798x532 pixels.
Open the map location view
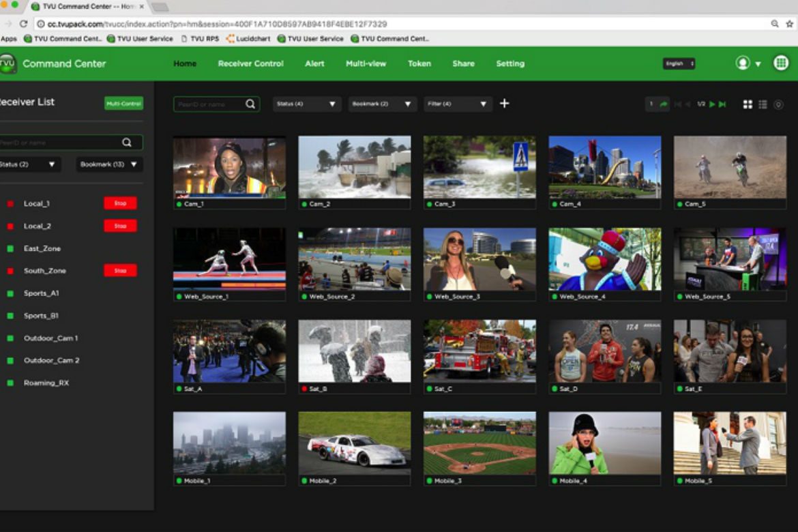(778, 104)
